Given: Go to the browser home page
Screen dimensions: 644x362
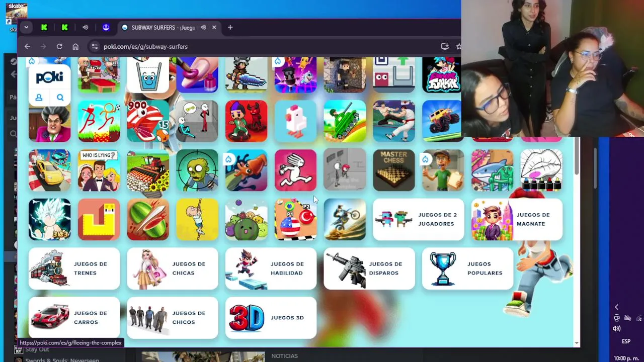Looking at the screenshot, I should 75,46.
